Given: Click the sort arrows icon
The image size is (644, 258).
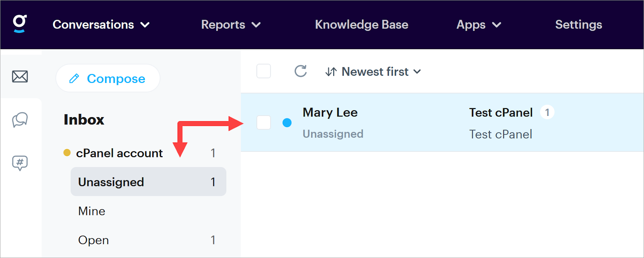Looking at the screenshot, I should click(x=331, y=72).
